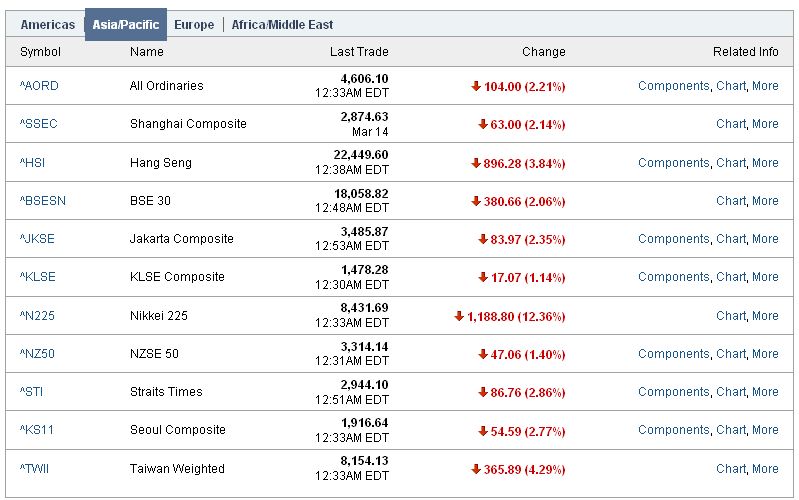The width and height of the screenshot is (799, 500).
Task: View Components for Hang Seng
Action: 674,163
